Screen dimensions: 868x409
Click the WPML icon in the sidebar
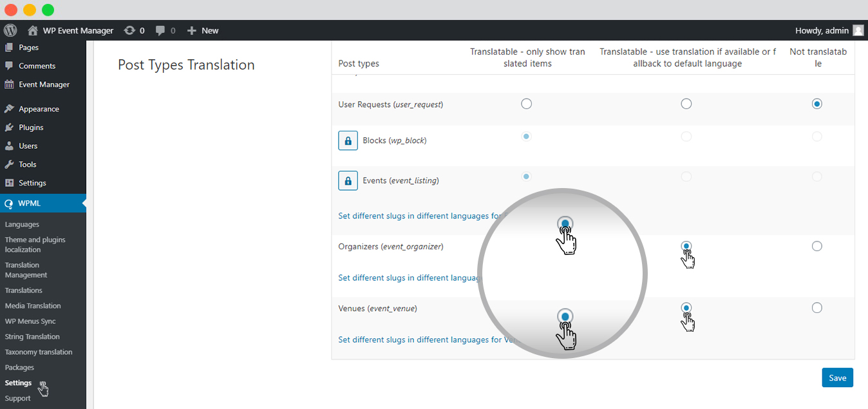(8, 204)
